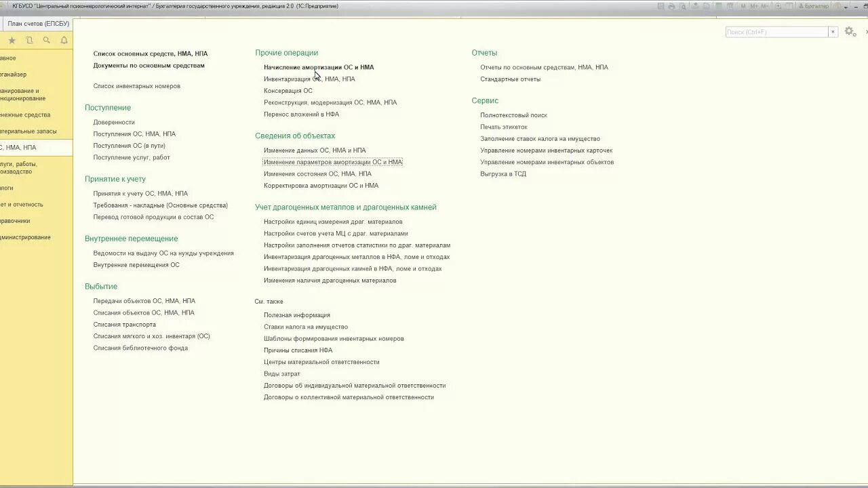Open Списания транспорта
The height and width of the screenshot is (488, 868).
125,325
